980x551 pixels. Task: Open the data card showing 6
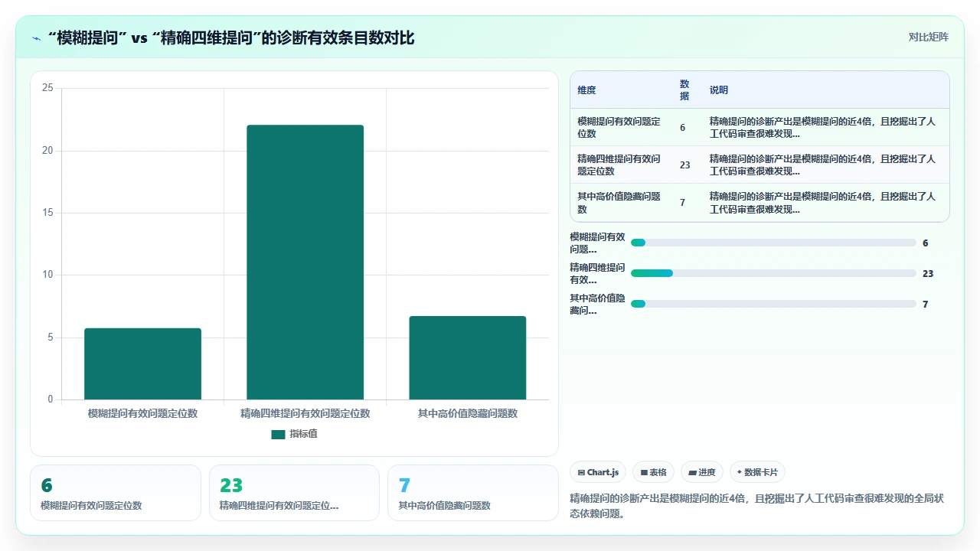click(x=116, y=493)
